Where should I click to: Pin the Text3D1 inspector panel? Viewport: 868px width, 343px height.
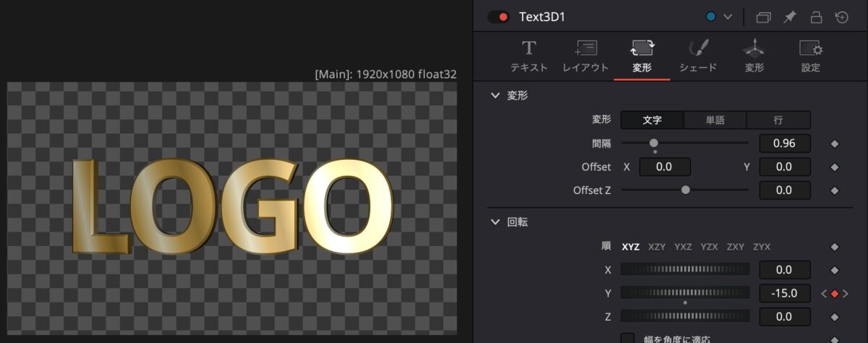(x=790, y=17)
